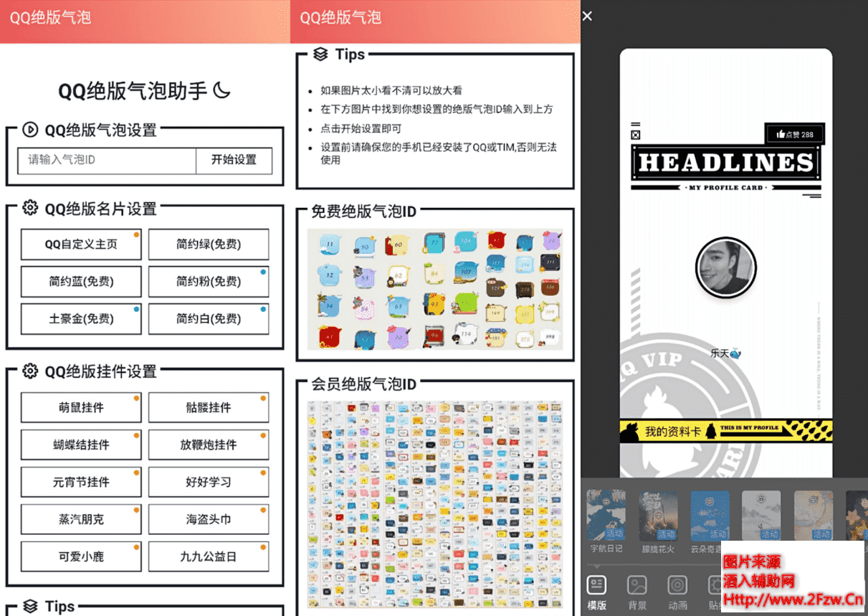Screen dimensions: 868x616
Task: Click the 开始设置 button
Action: (234, 161)
